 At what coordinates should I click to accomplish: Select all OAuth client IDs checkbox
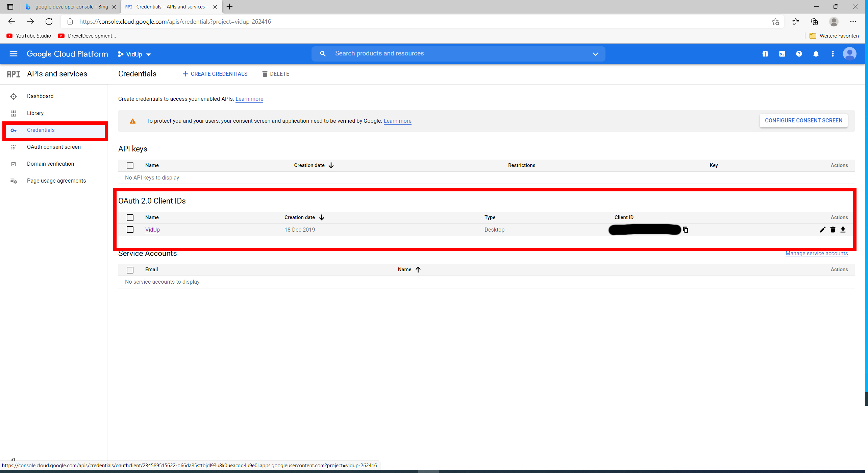(130, 218)
